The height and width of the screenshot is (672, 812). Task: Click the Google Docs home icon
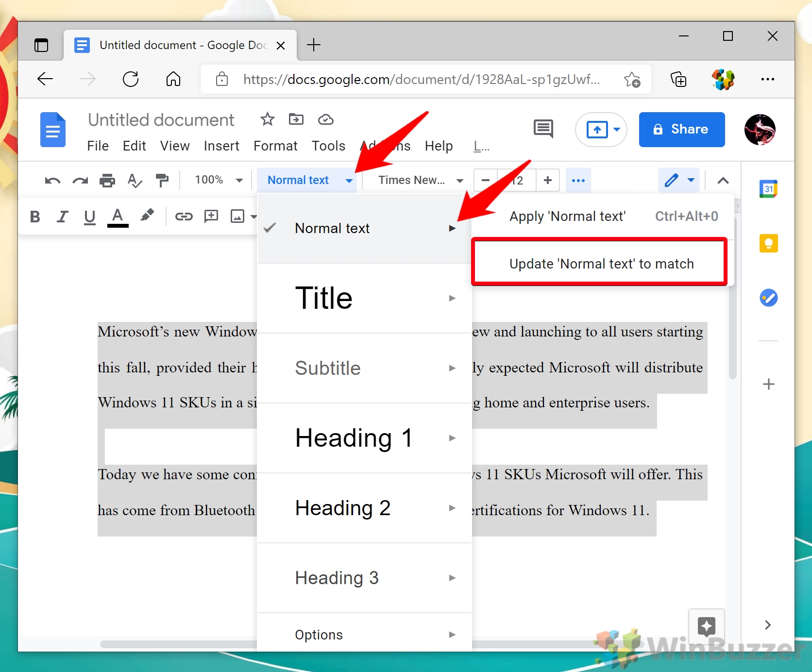[53, 130]
